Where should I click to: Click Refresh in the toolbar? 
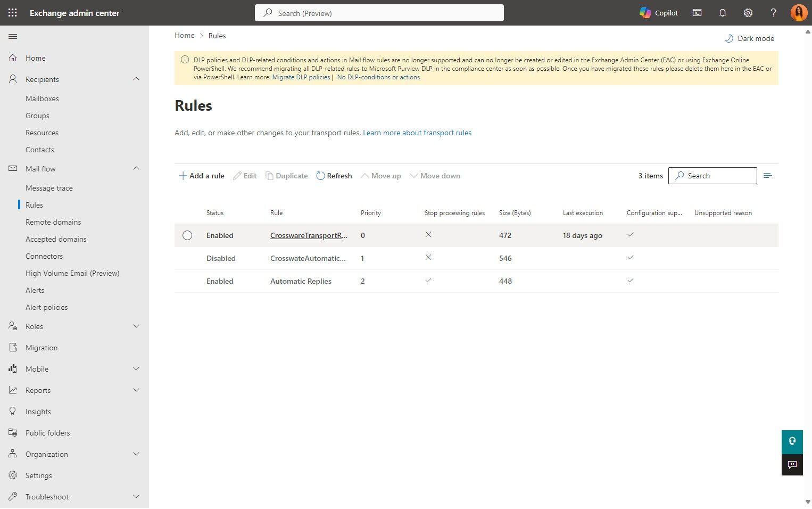click(334, 176)
